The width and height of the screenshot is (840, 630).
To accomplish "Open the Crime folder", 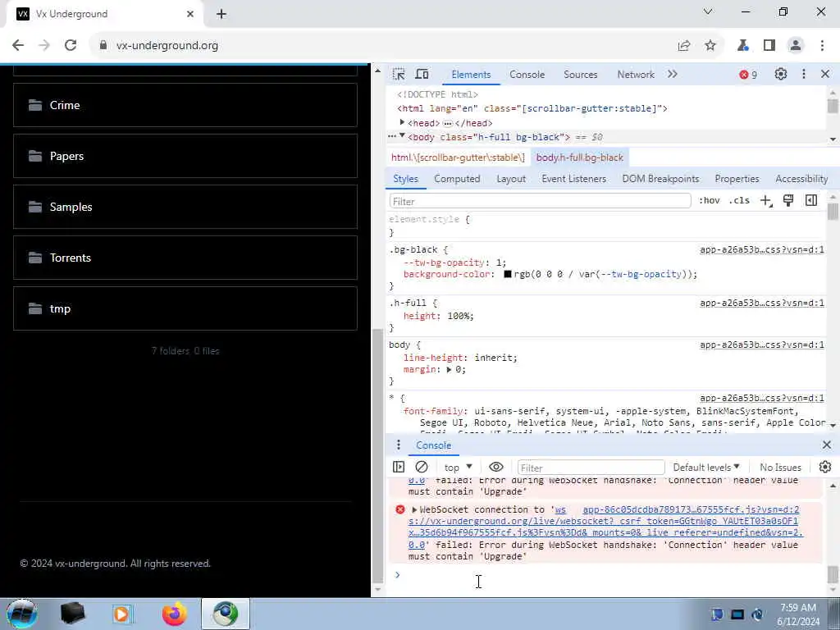I will click(185, 105).
